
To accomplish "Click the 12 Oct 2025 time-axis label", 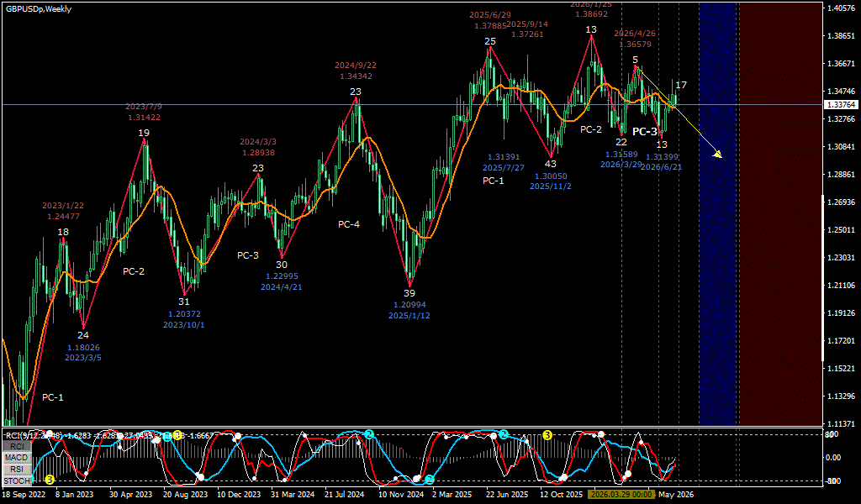I will click(x=561, y=494).
